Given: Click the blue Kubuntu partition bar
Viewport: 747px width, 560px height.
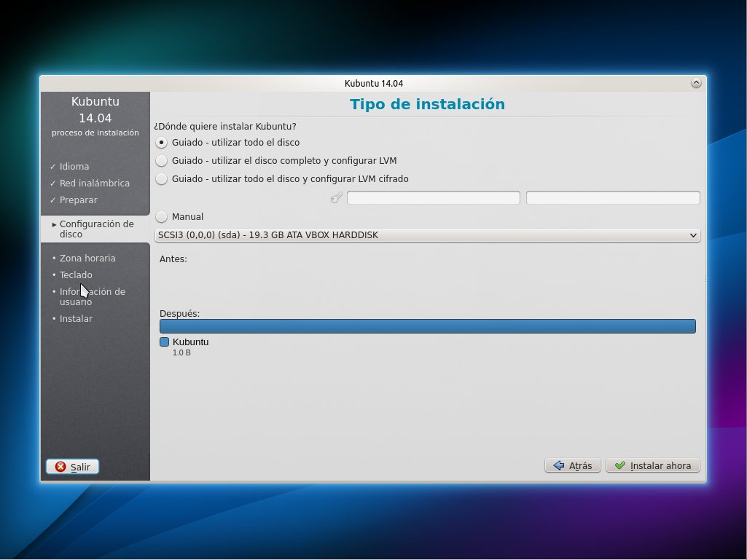Looking at the screenshot, I should (427, 326).
